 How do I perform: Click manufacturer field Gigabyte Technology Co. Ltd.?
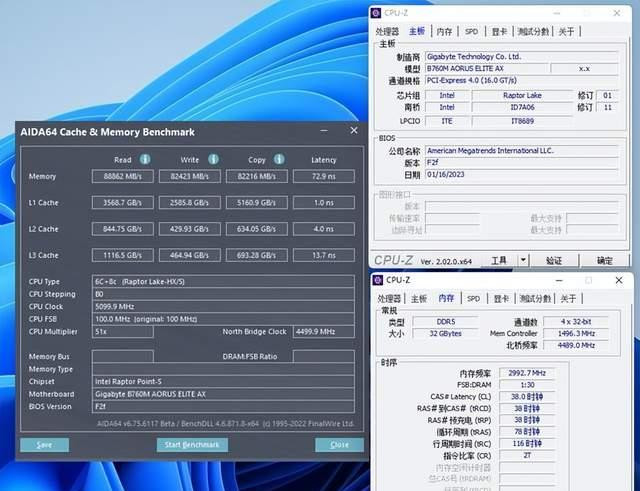(522, 57)
